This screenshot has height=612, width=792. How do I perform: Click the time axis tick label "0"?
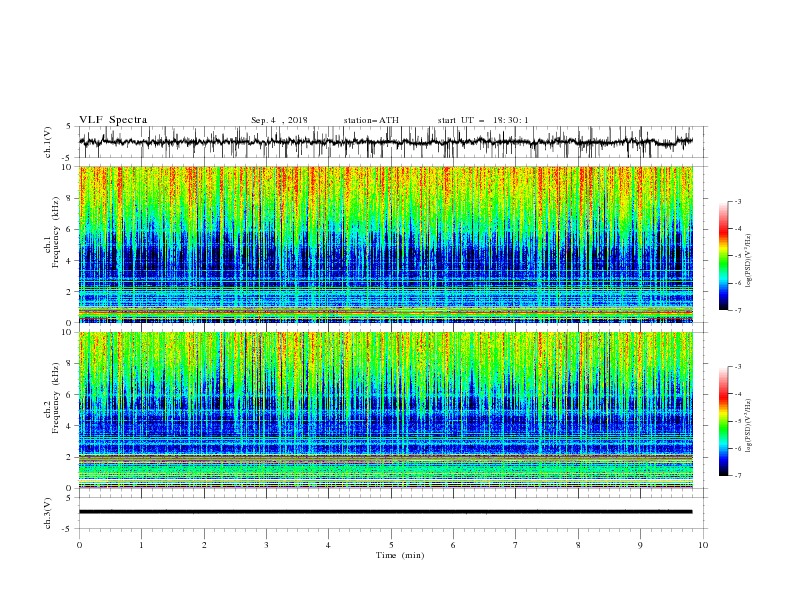coord(79,545)
